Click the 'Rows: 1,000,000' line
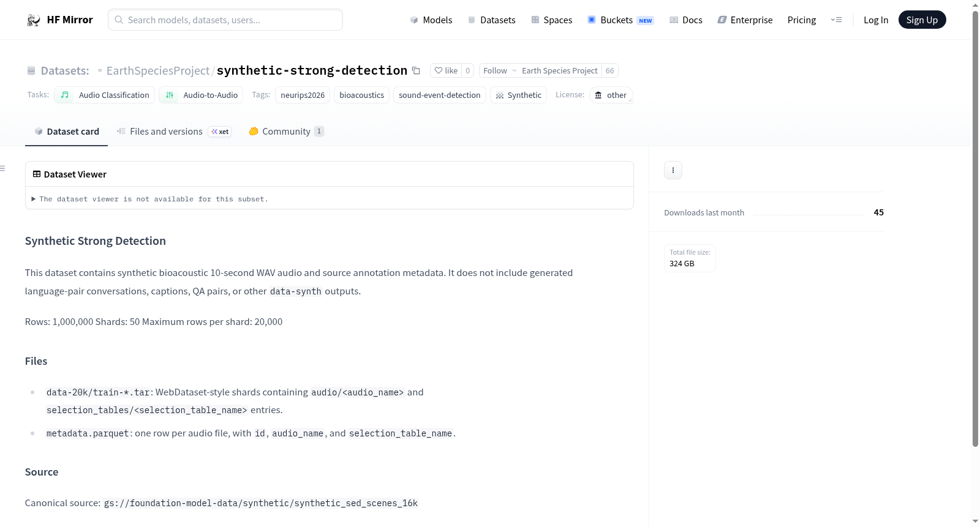 coord(154,322)
